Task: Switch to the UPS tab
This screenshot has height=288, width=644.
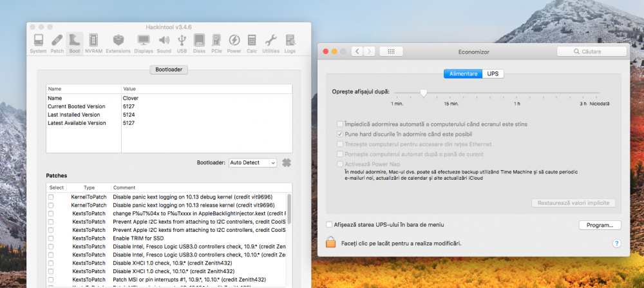Action: coord(493,74)
